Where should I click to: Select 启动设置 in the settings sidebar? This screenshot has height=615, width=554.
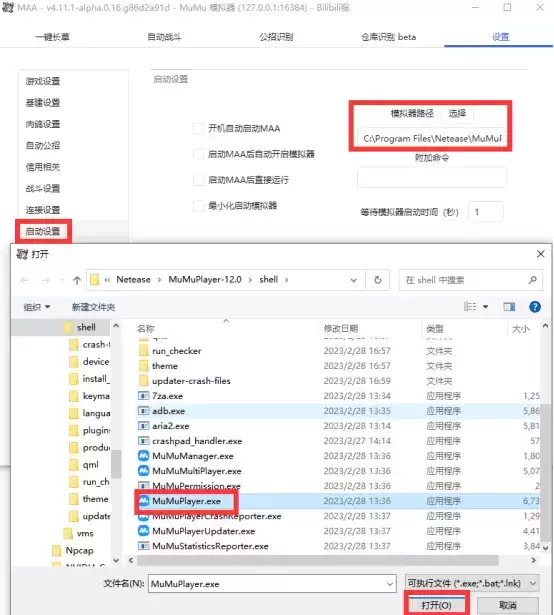click(43, 231)
